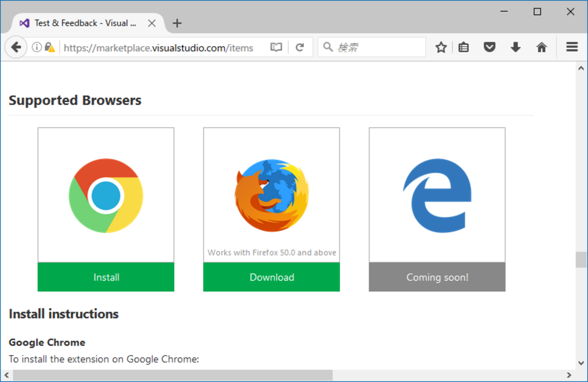Click the vertical scrollbar up arrow

coord(581,68)
